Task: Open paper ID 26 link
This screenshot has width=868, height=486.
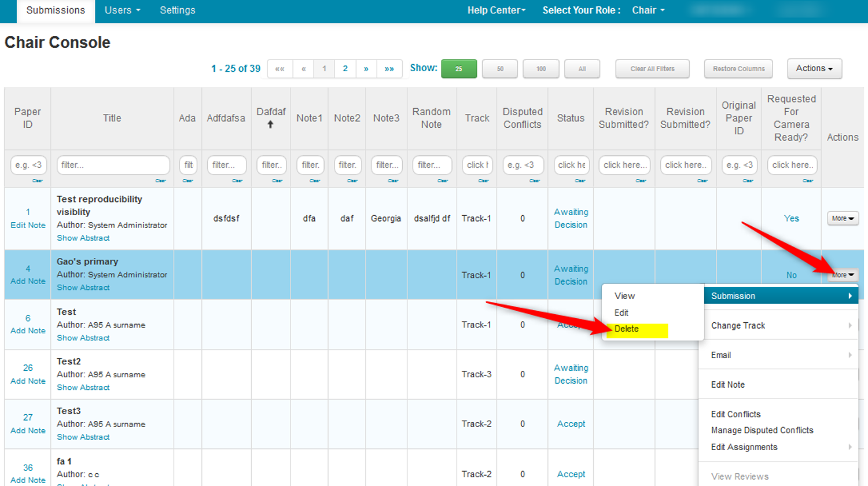Action: pyautogui.click(x=28, y=367)
